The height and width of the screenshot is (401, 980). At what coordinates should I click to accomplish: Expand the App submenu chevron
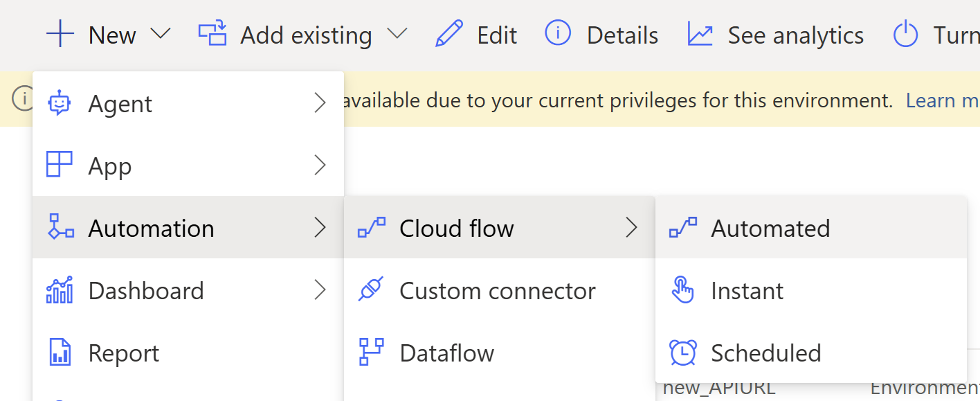[x=320, y=166]
